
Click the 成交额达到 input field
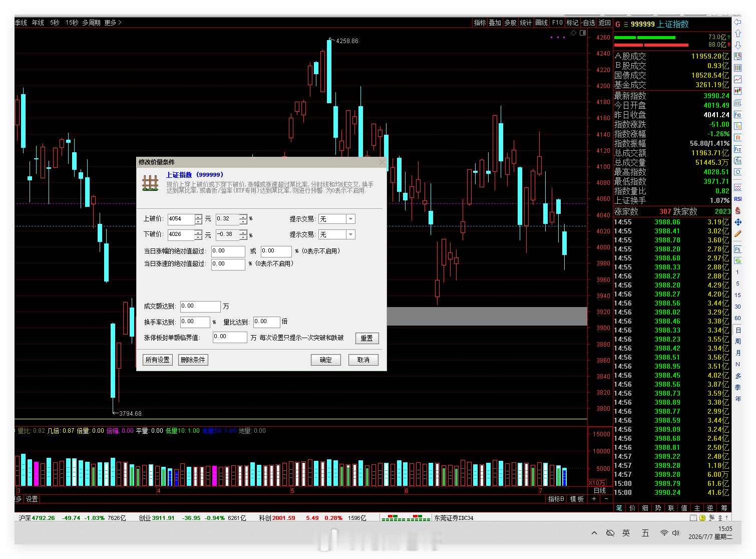(200, 306)
